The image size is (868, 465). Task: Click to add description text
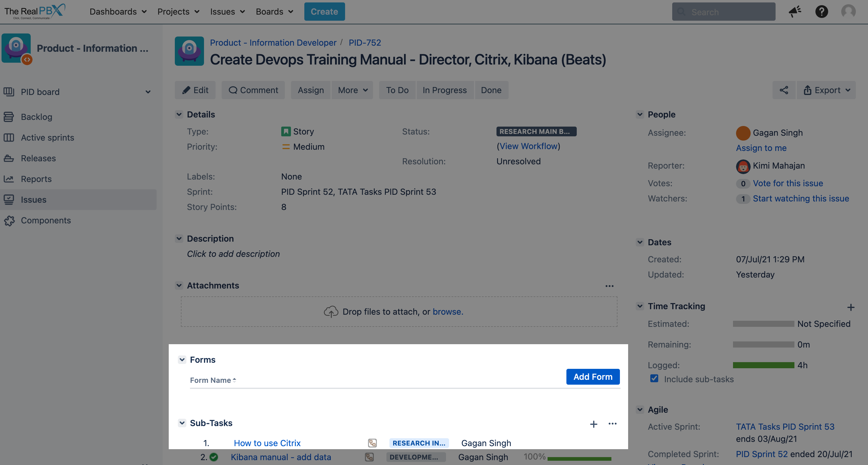233,253
